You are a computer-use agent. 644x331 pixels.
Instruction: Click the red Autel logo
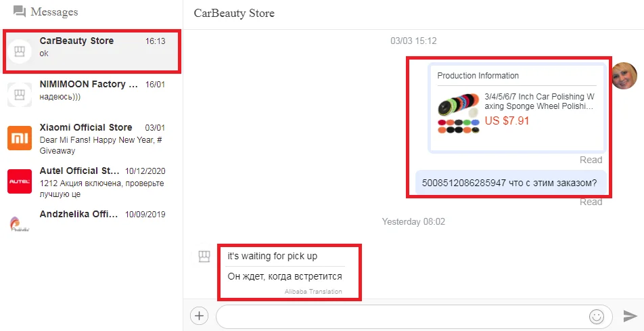click(x=20, y=181)
